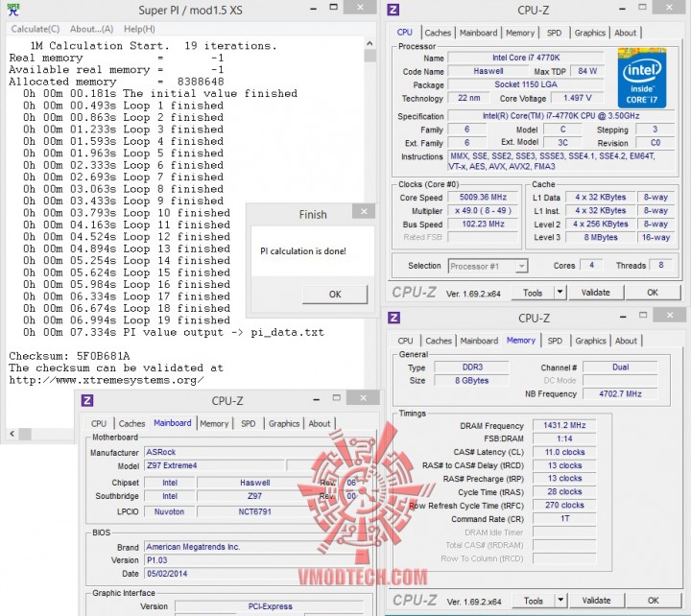Select About tab in Memory CPU-Z window

pyautogui.click(x=626, y=341)
